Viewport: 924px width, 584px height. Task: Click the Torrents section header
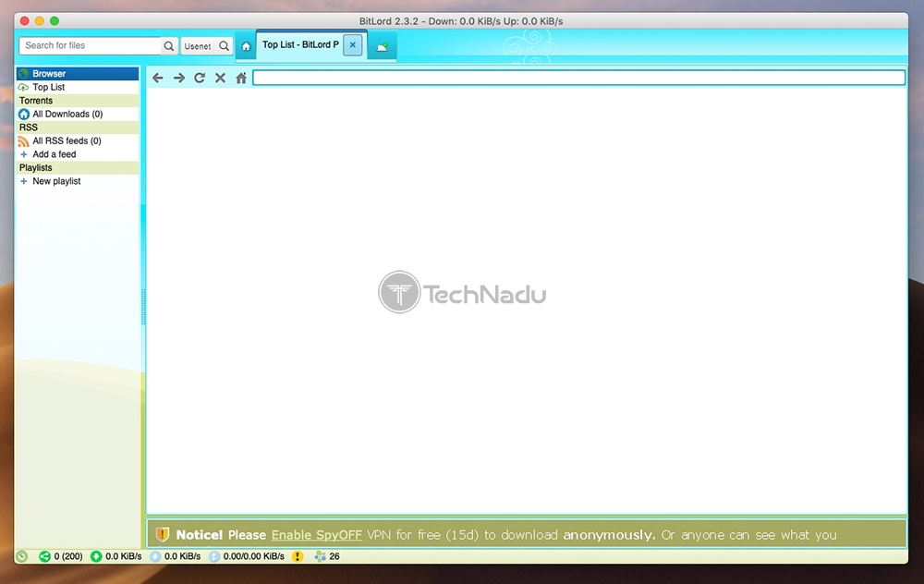tap(78, 101)
